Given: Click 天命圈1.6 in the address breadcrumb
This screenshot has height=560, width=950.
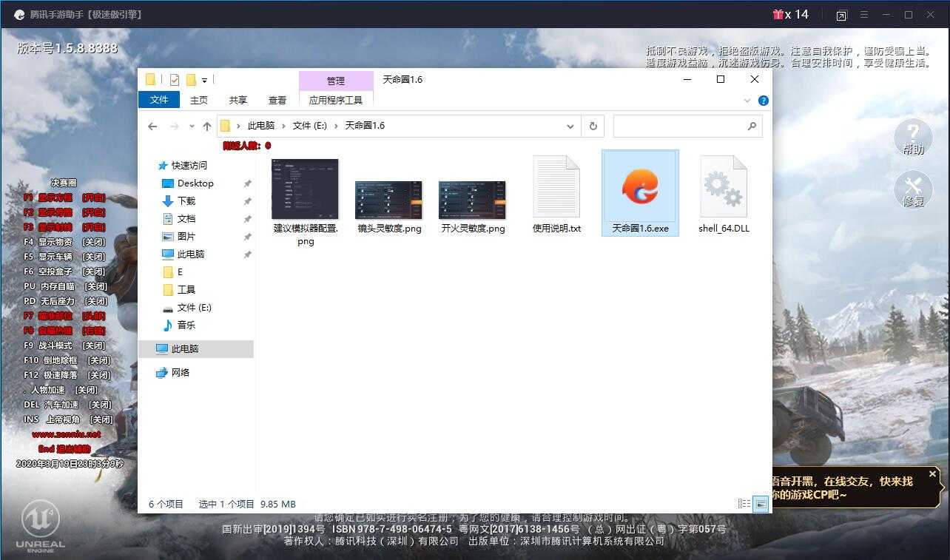Looking at the screenshot, I should 365,126.
